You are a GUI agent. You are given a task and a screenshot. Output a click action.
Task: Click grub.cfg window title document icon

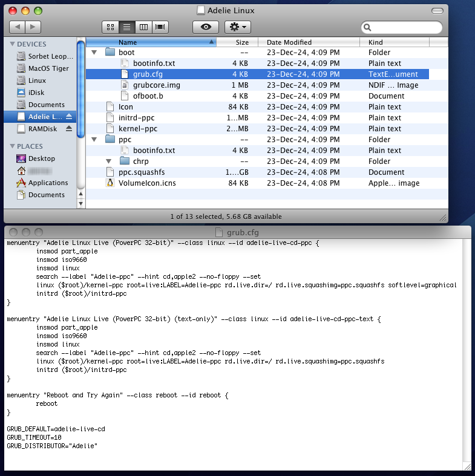[x=219, y=232]
